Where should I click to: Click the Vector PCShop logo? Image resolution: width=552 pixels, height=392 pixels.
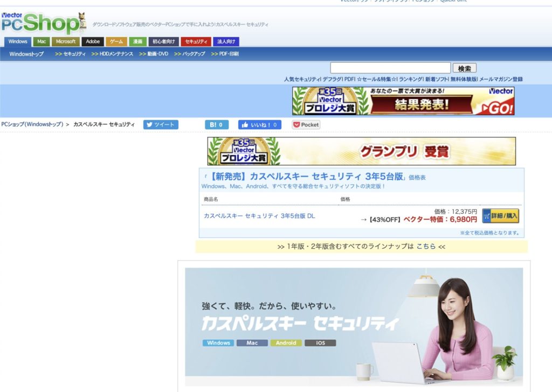[43, 23]
